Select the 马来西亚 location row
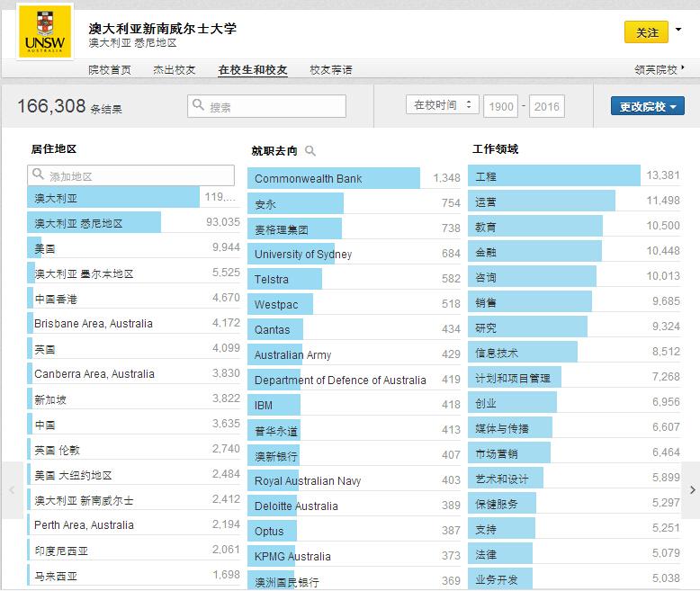Viewport: 700px width, 591px height. coord(133,576)
